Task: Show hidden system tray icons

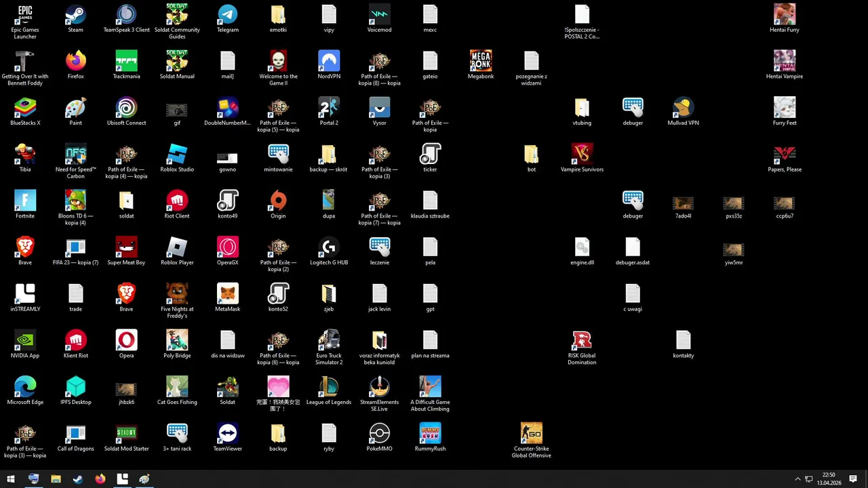Action: [797, 479]
